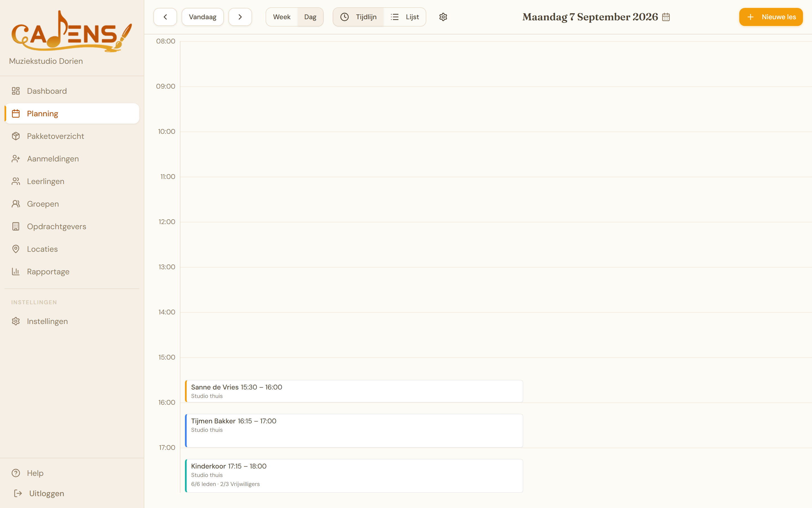Select the Dag view toggle

(310, 17)
